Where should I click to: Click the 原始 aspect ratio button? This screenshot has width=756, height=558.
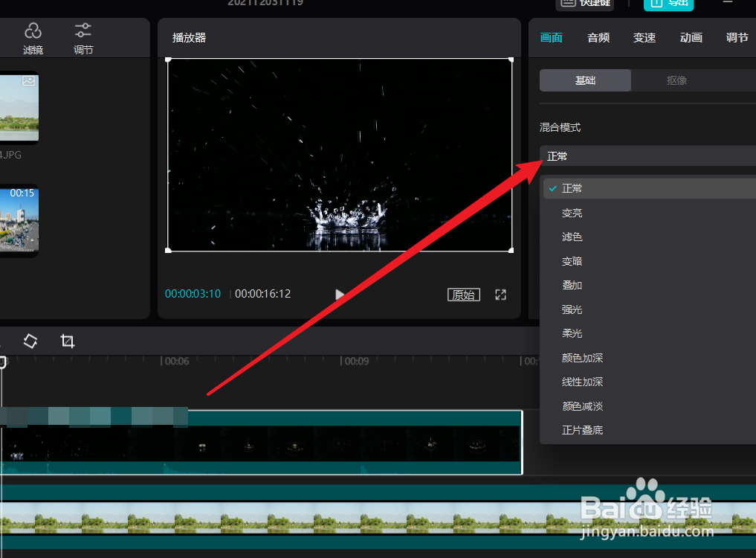(x=464, y=295)
